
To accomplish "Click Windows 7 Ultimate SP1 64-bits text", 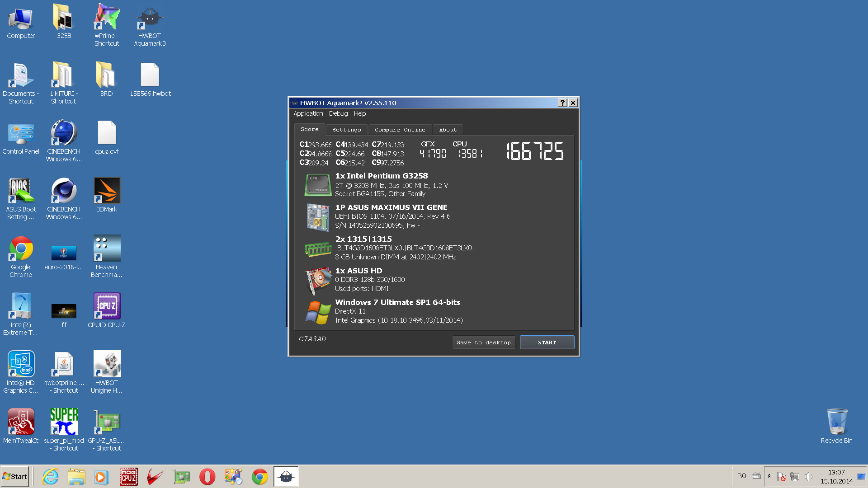I will coord(398,302).
